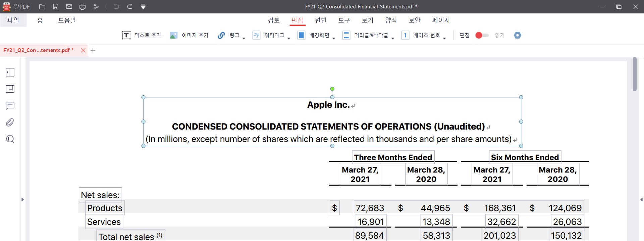Click the save file icon in title bar
Image resolution: width=644 pixels, height=241 pixels.
click(x=56, y=7)
